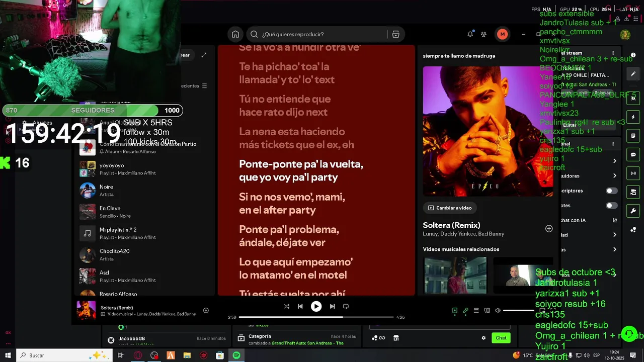This screenshot has width=644, height=362.
Task: Open the Spotify queue icon
Action: pos(476,311)
